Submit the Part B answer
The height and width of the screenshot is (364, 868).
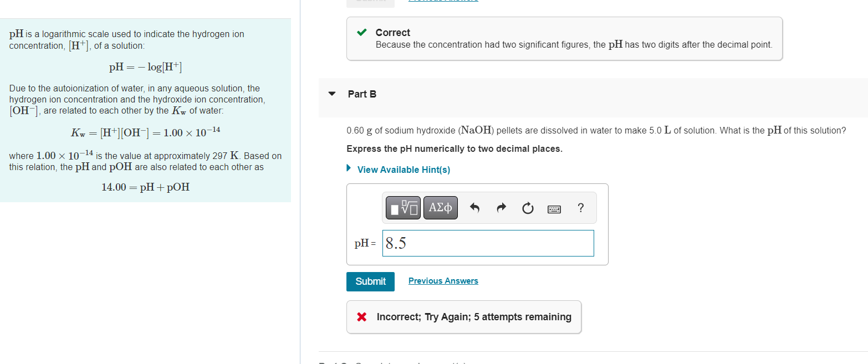click(x=370, y=281)
